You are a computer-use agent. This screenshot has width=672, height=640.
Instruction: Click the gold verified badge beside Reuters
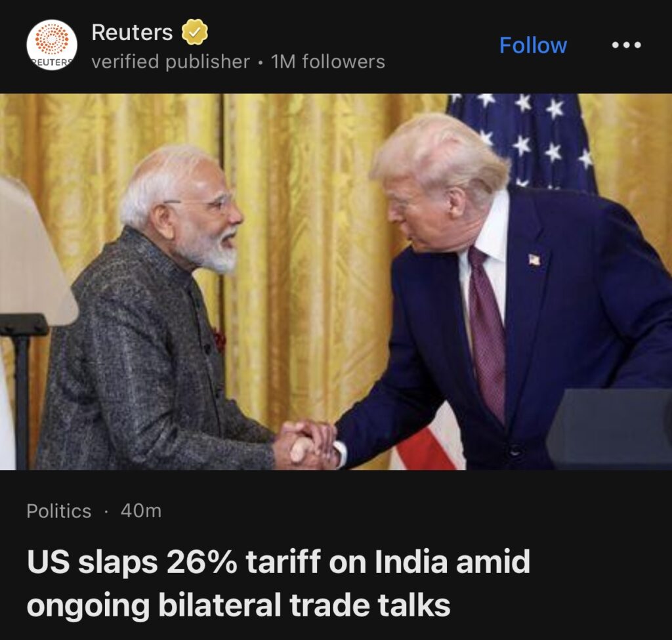coord(194,32)
